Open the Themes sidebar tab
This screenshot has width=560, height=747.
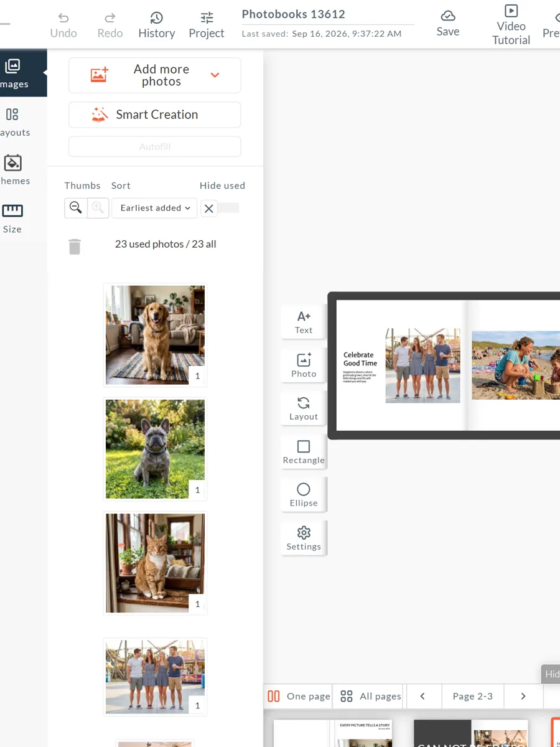pos(14,170)
